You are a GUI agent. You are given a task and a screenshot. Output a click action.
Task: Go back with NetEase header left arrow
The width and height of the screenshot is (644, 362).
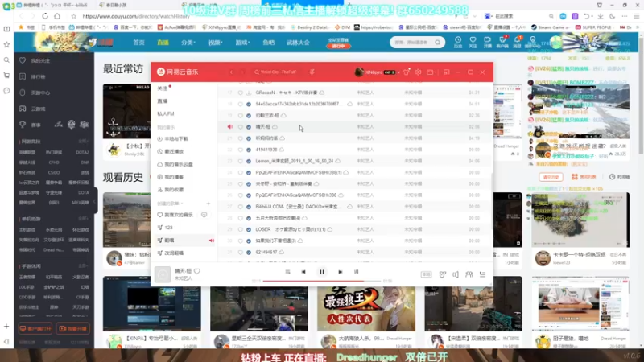click(231, 72)
